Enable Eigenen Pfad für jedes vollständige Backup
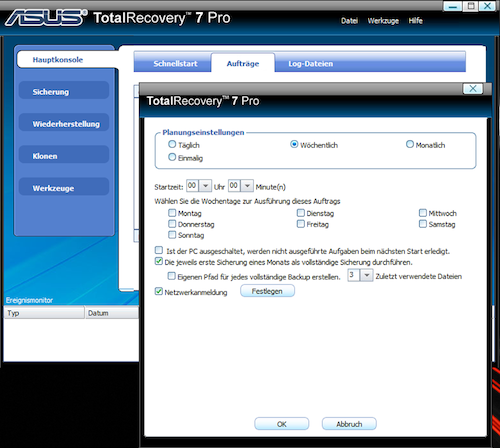The height and width of the screenshot is (448, 500). [171, 276]
